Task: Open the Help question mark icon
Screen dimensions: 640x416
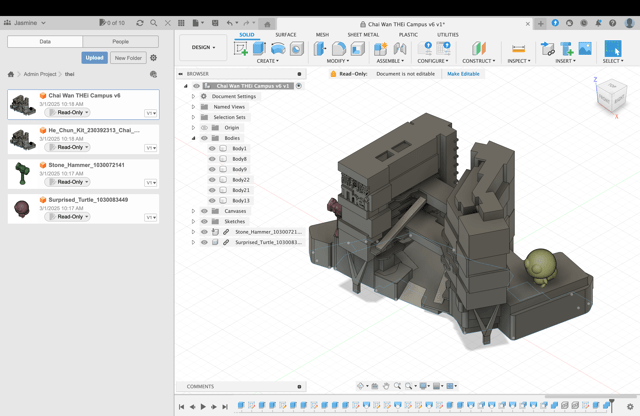Action: [x=613, y=23]
